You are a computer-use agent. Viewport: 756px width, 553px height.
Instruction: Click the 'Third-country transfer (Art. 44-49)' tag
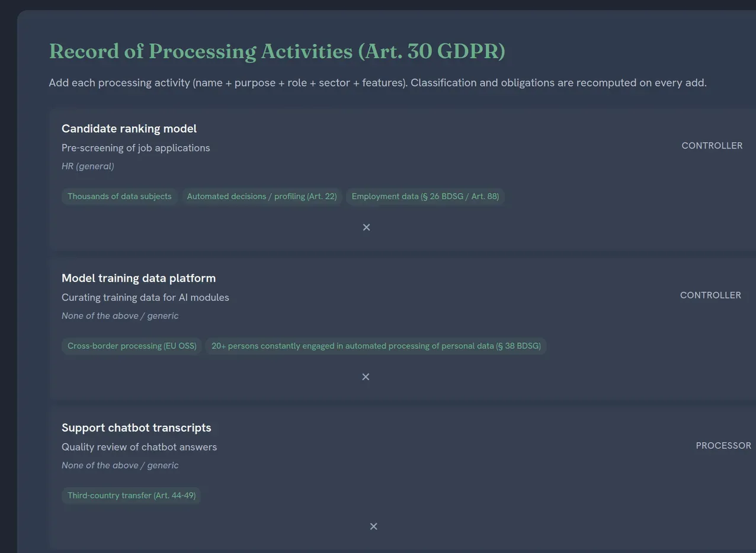click(132, 496)
